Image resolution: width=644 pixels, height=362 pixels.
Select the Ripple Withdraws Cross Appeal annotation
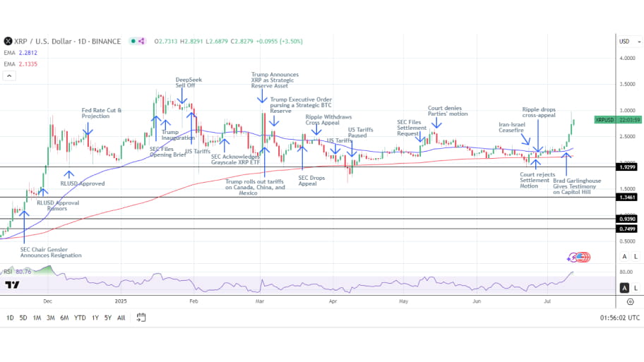(x=328, y=120)
